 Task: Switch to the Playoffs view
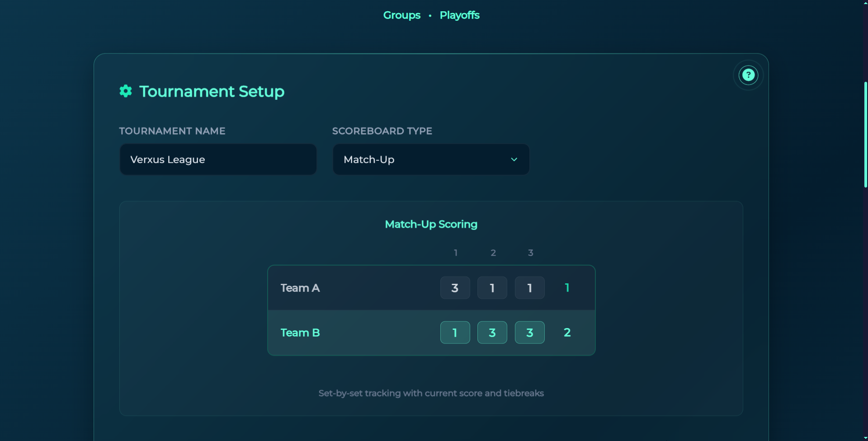tap(459, 15)
